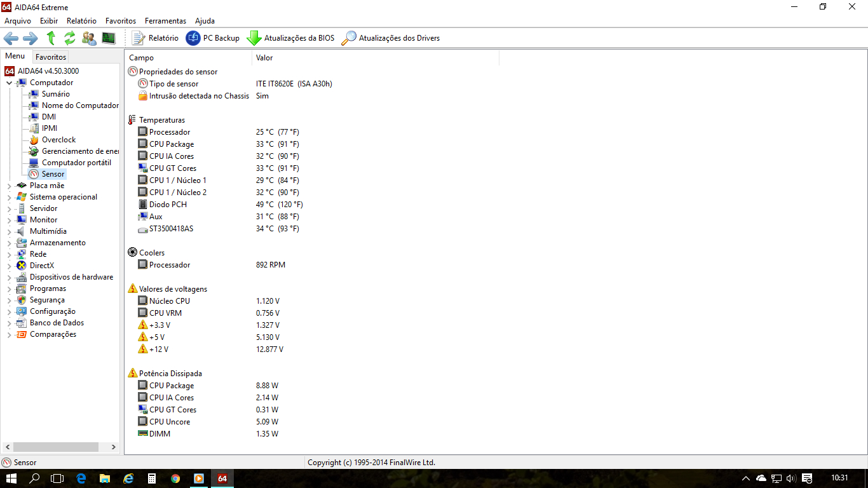This screenshot has height=488, width=868.
Task: Click the Valor column header
Action: pos(376,58)
